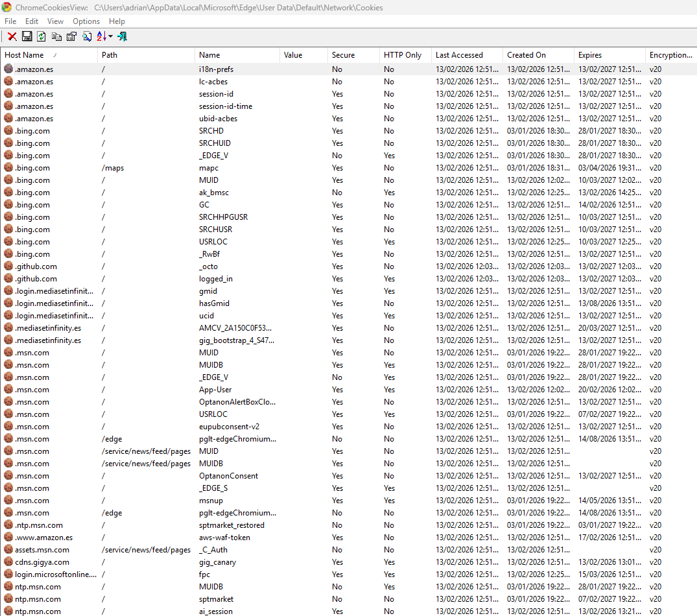Select the cdns.gigya.com gig_canary cookie row

pyautogui.click(x=217, y=562)
